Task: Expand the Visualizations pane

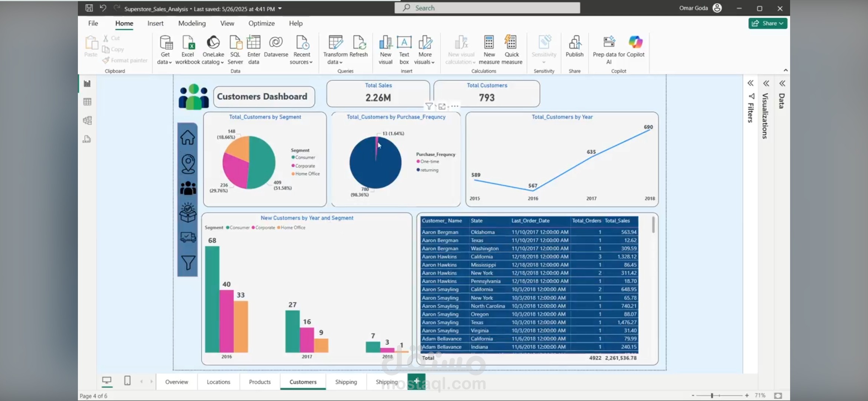Action: tap(766, 83)
